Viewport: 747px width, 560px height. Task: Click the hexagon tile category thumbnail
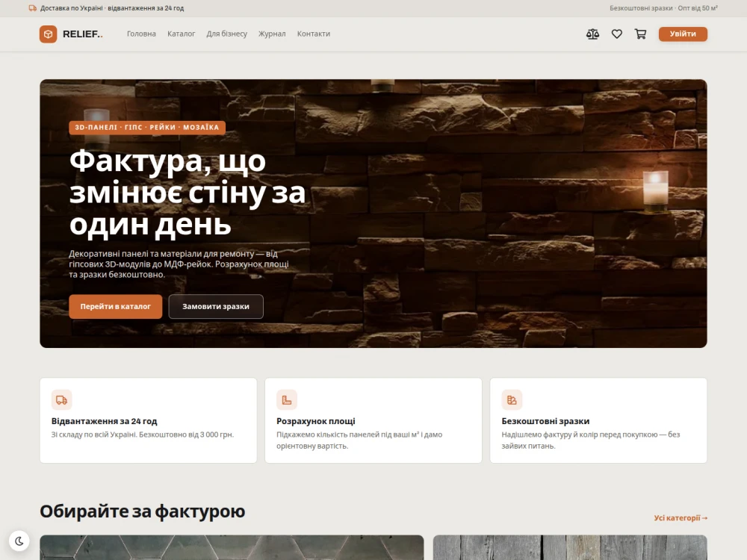point(232,547)
